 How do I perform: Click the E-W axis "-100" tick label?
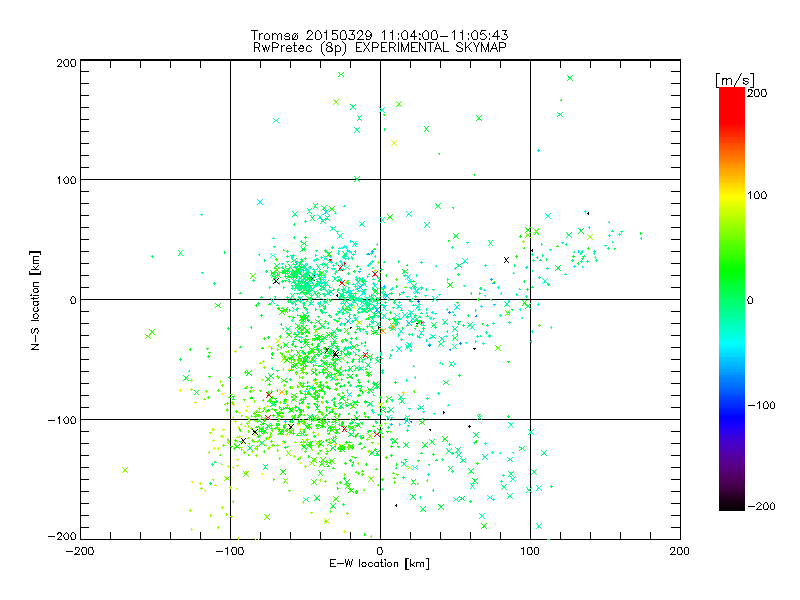tap(230, 551)
